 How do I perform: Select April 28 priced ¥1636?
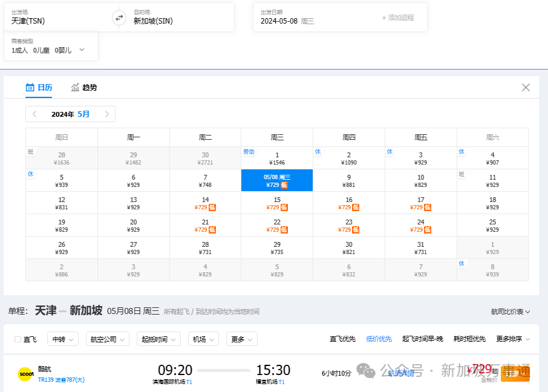tap(62, 158)
